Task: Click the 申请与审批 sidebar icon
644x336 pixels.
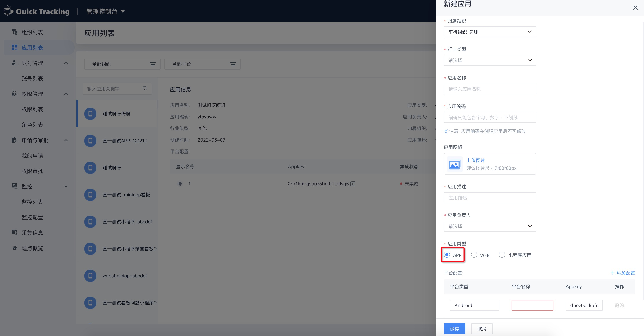Action: pos(15,140)
